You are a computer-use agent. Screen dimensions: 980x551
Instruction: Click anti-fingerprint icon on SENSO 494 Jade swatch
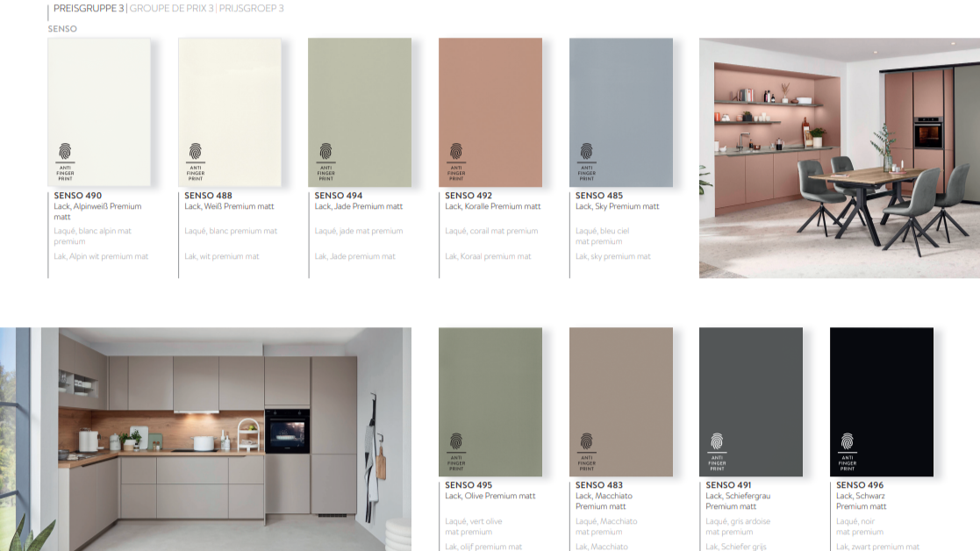(325, 161)
